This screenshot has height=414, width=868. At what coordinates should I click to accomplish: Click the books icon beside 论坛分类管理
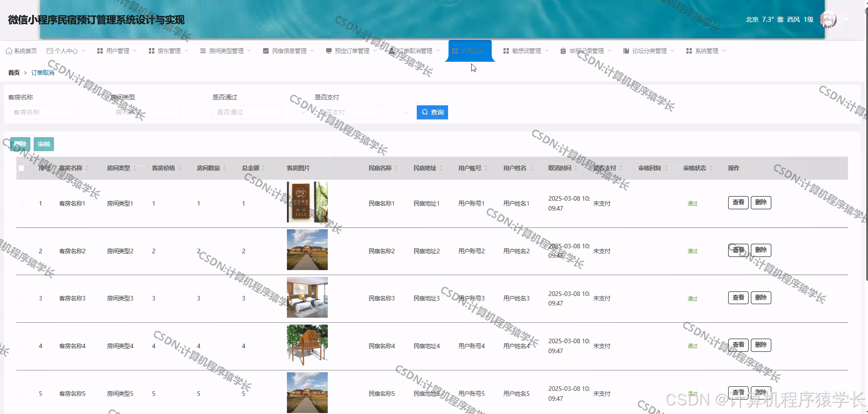point(626,51)
